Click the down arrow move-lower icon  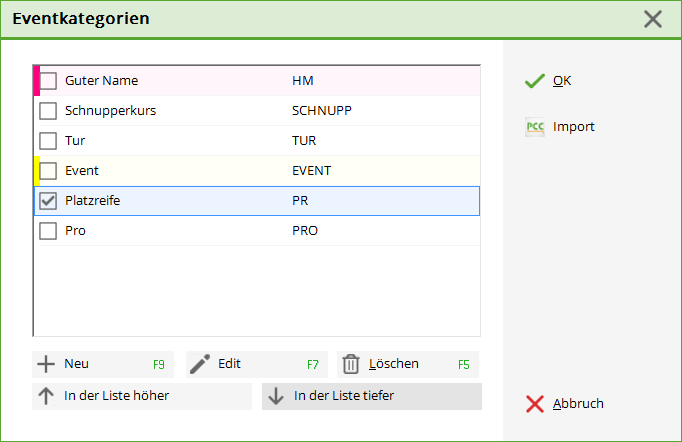[276, 396]
